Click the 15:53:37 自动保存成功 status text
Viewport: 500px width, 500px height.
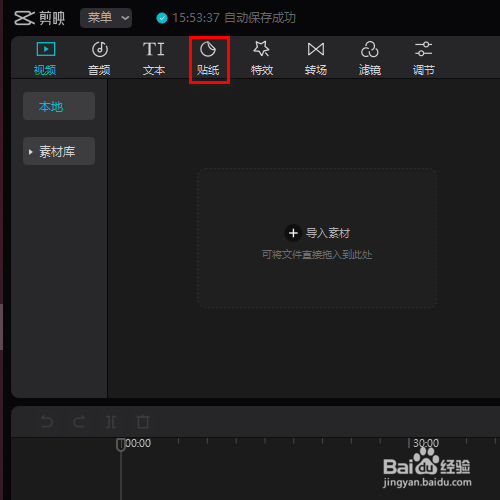click(234, 18)
